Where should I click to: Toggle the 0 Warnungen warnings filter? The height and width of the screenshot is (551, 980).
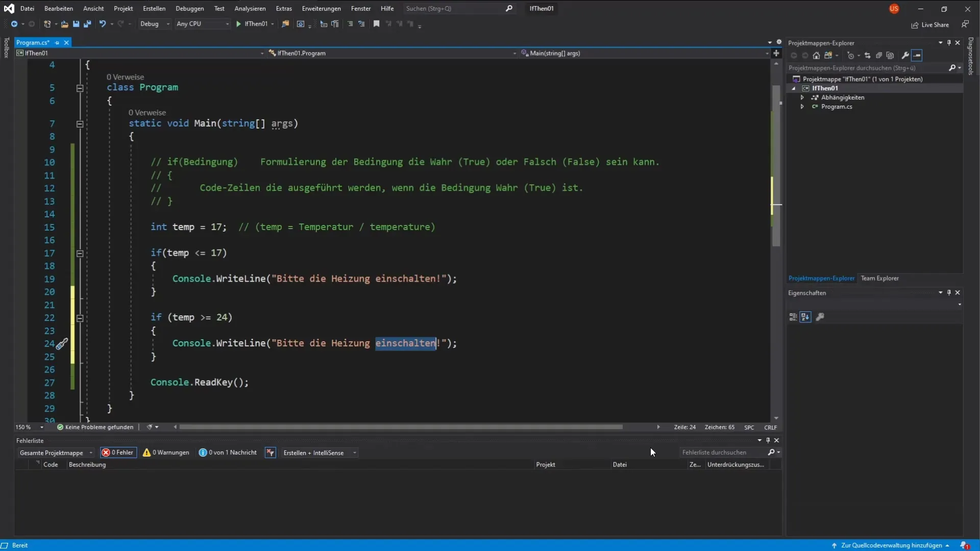[x=166, y=453]
